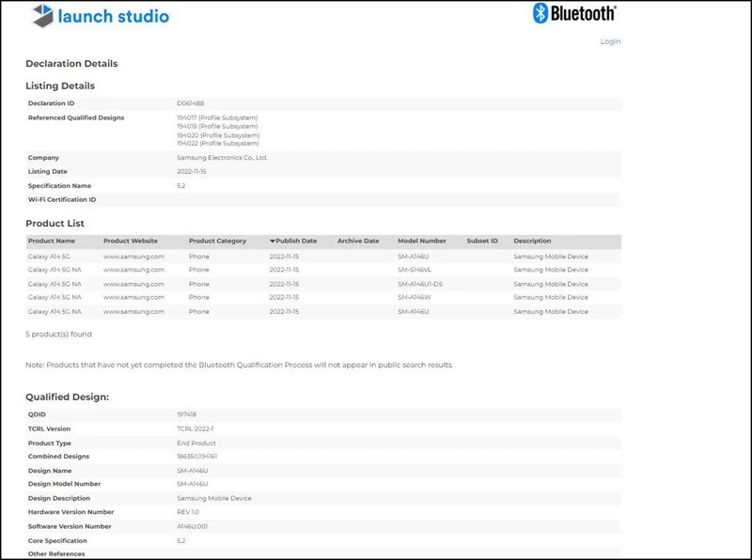Screen dimensions: 752x560
Task: Select model number SM-A146W
Action: [415, 297]
